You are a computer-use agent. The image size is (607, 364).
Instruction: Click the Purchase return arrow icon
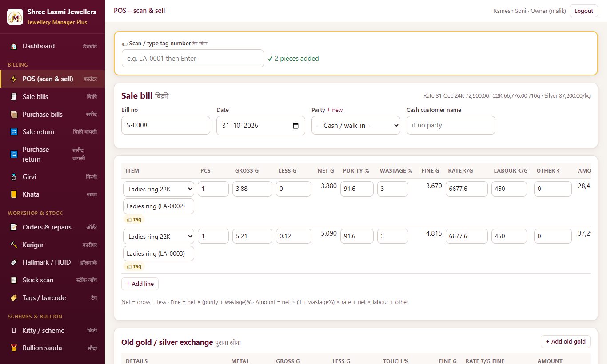[14, 154]
